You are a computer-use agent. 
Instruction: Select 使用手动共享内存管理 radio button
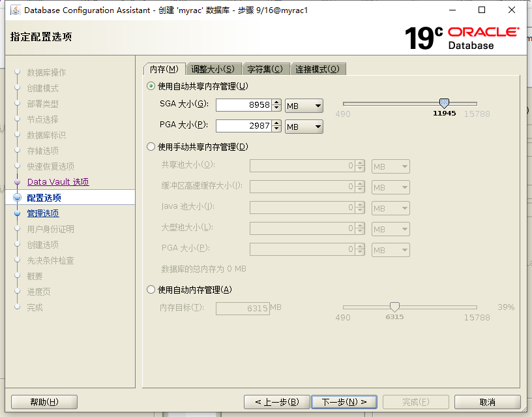[x=151, y=147]
